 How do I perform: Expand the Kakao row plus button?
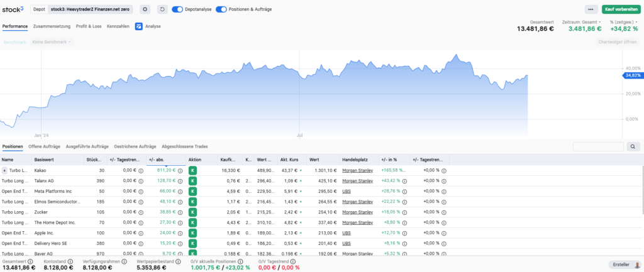(x=4, y=170)
